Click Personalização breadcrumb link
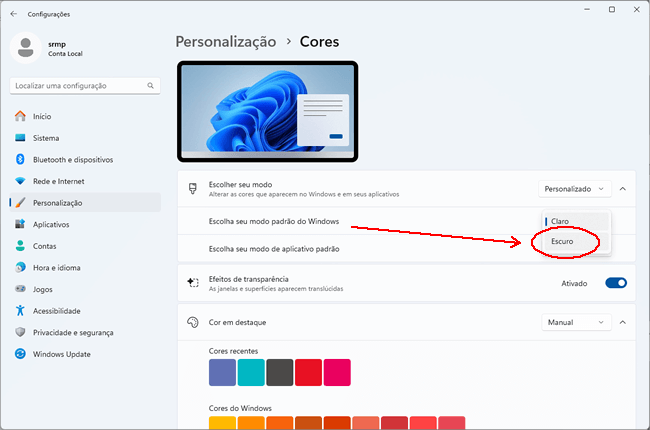Screen dimensions: 650x430 point(226,42)
